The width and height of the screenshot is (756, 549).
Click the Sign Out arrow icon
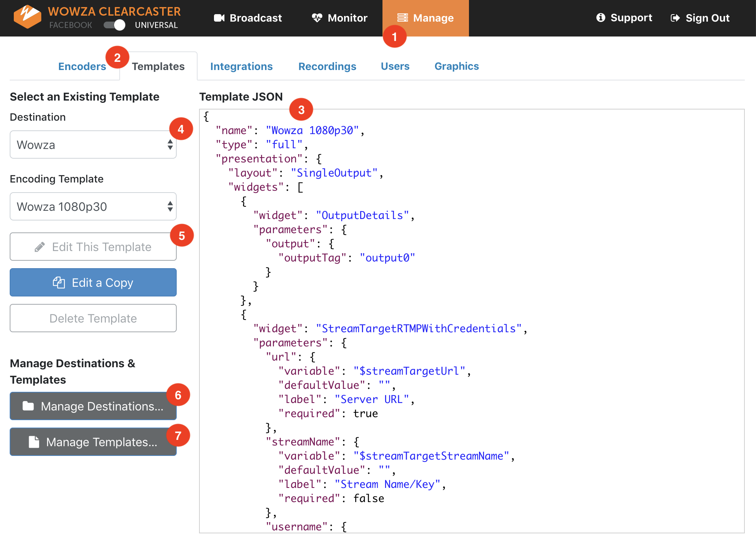[675, 18]
